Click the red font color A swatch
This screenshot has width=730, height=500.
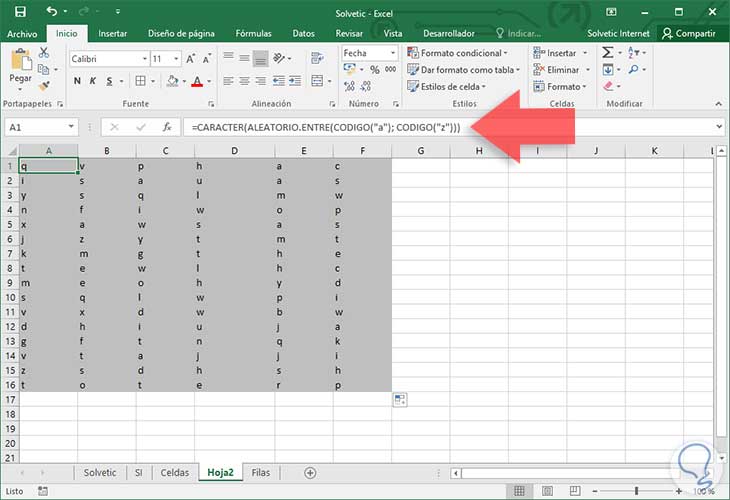[197, 81]
